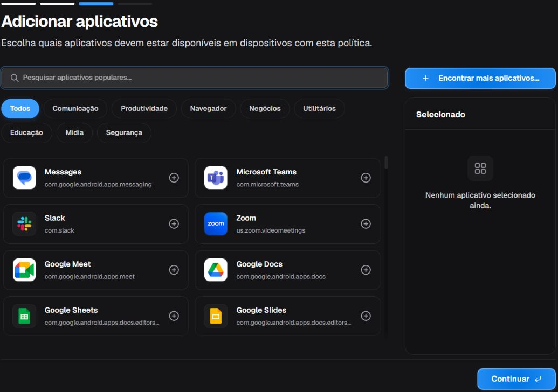Add Slack using its plus icon
The height and width of the screenshot is (392, 558).
coord(174,224)
